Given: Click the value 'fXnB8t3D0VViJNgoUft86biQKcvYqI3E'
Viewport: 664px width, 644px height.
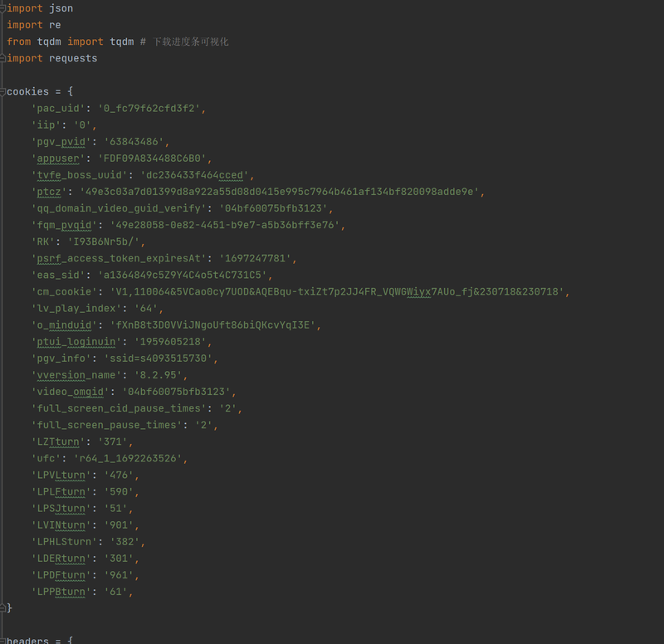Looking at the screenshot, I should point(212,325).
